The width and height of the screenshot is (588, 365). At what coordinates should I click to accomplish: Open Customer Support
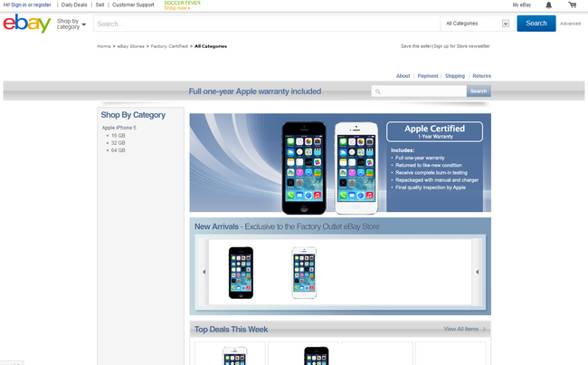point(133,5)
